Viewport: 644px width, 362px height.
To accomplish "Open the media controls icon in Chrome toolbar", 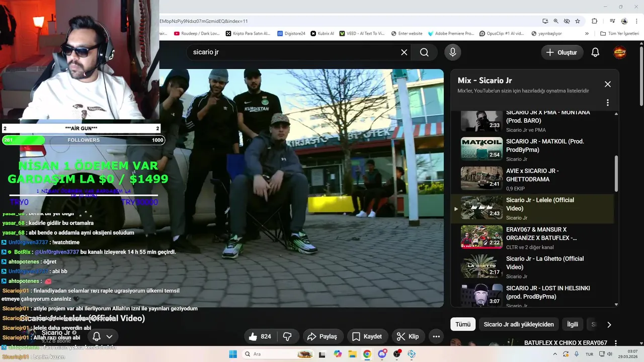I will (612, 21).
